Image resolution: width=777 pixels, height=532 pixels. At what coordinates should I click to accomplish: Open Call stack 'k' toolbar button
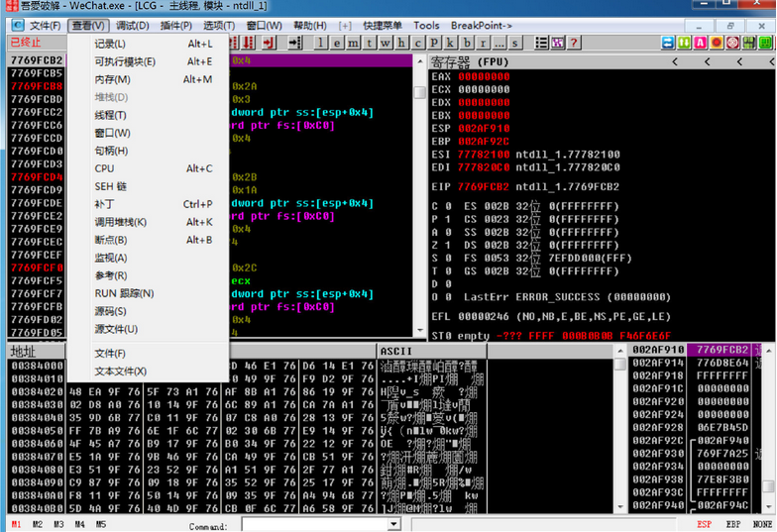[x=450, y=43]
